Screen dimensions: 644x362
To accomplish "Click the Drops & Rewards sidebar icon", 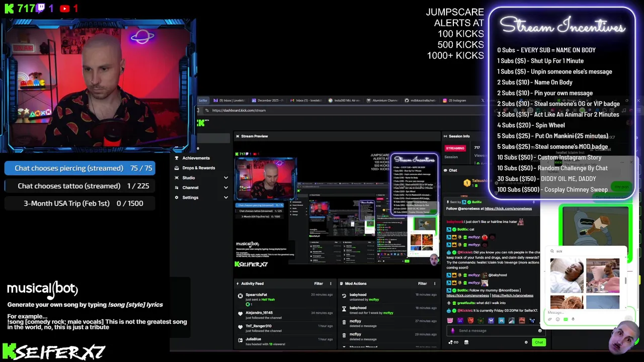I will [x=177, y=168].
